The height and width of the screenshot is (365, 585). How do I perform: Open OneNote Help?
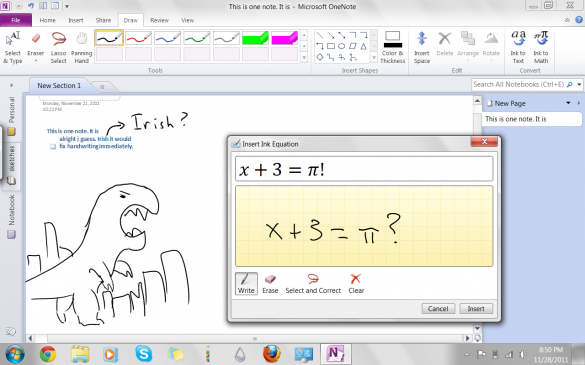[x=579, y=20]
